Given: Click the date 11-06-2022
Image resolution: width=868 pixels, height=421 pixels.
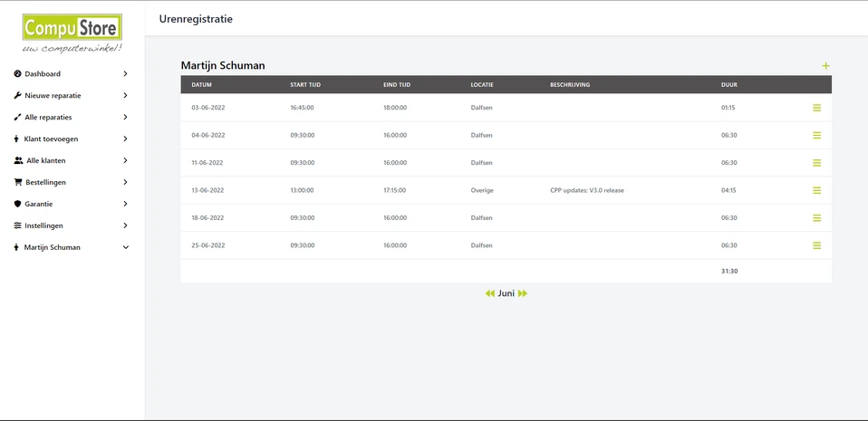Looking at the screenshot, I should (x=207, y=163).
